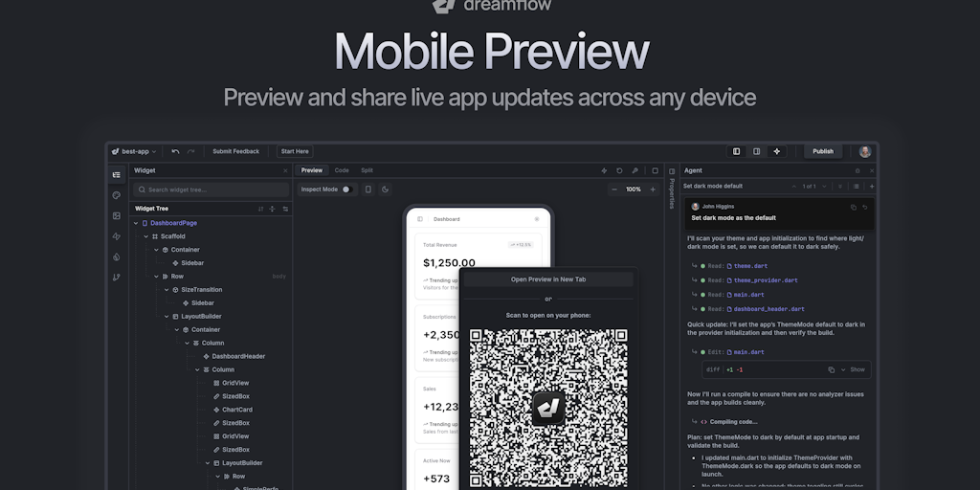Open the best-app project dropdown

coord(134,151)
